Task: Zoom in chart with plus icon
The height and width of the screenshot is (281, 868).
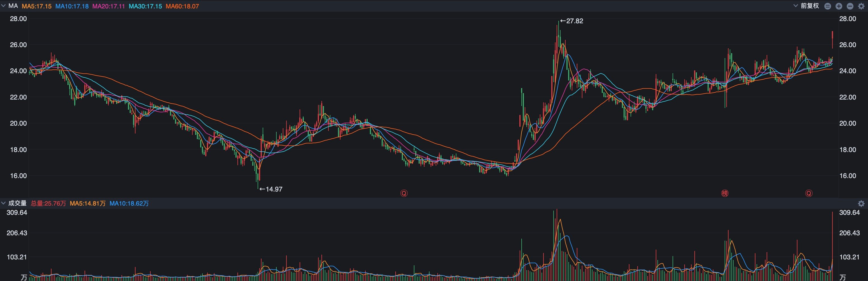Action: [839, 6]
